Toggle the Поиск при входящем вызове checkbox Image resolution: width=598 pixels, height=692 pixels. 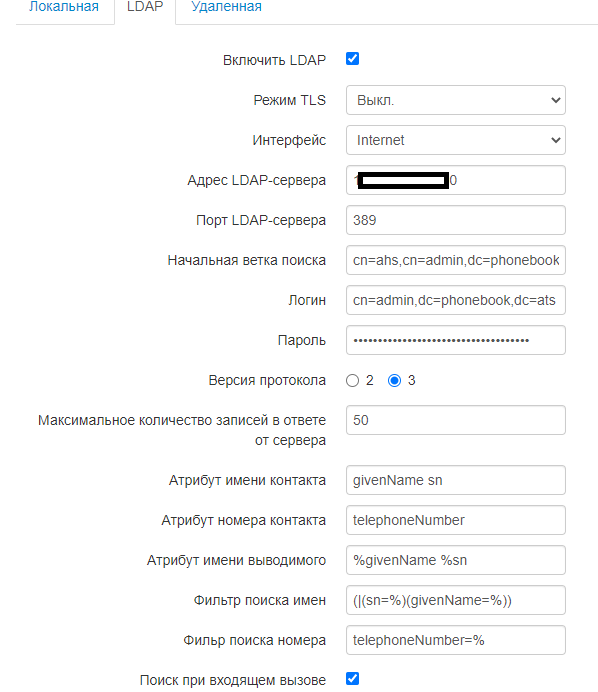[352, 679]
